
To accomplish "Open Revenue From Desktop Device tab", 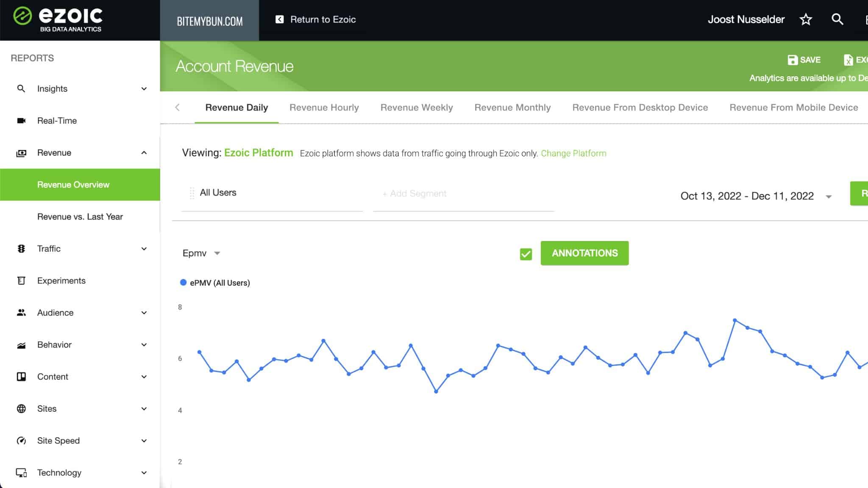I will click(x=640, y=108).
